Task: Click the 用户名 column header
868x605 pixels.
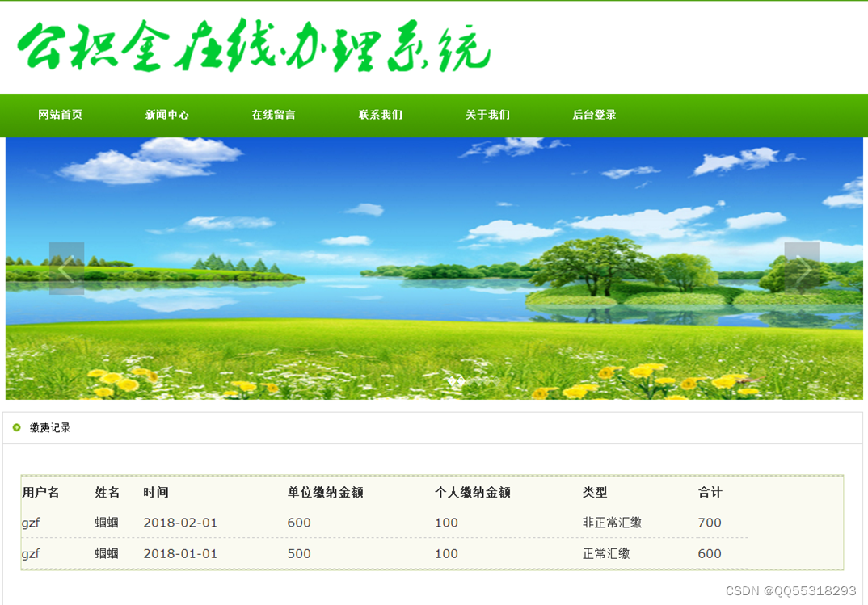Action: (x=40, y=492)
